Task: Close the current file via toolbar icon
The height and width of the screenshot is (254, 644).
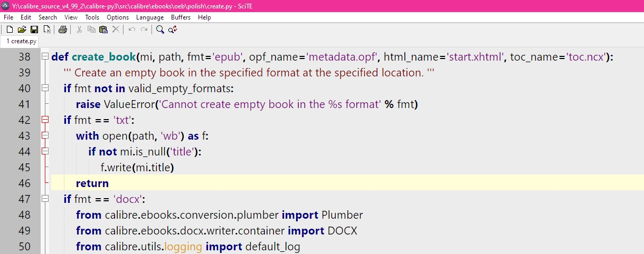Action: coord(46,30)
